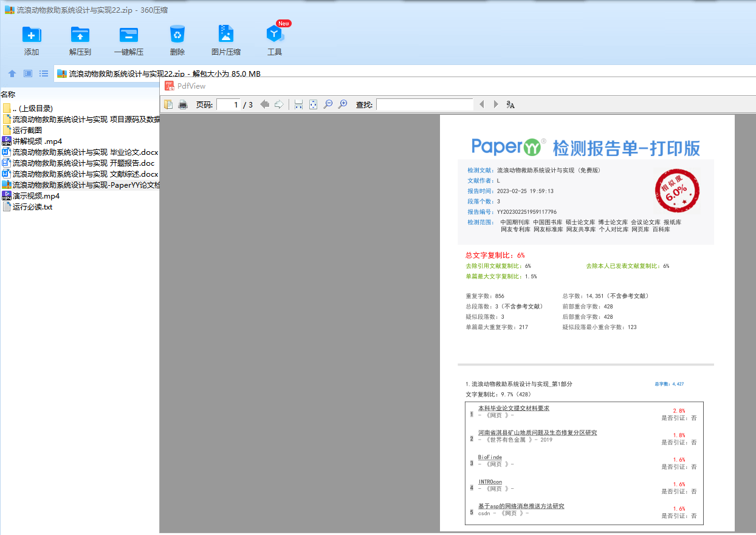
Task: Click the fit-width icon in PdfView
Action: [298, 104]
